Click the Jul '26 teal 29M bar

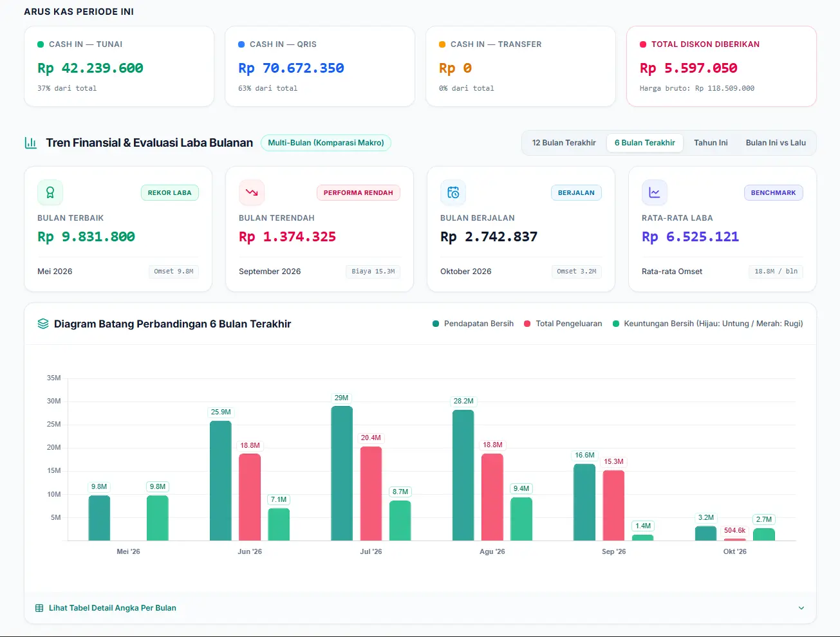click(x=342, y=473)
